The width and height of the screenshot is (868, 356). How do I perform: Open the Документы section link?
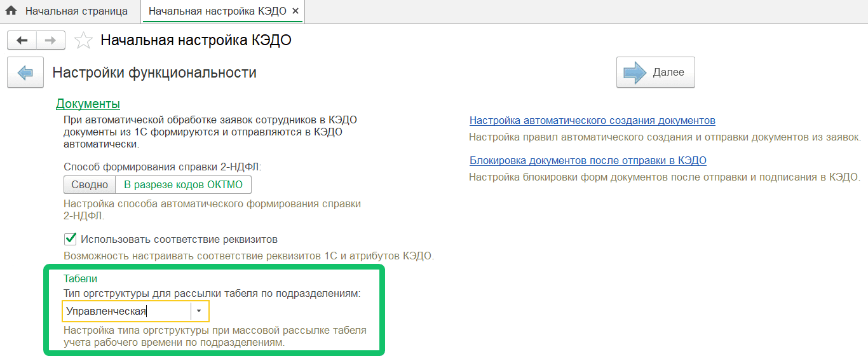(88, 104)
